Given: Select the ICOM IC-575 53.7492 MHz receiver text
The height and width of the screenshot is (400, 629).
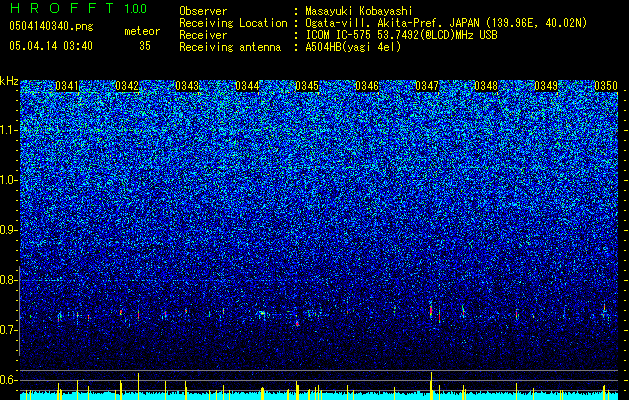Looking at the screenshot, I should point(401,35).
